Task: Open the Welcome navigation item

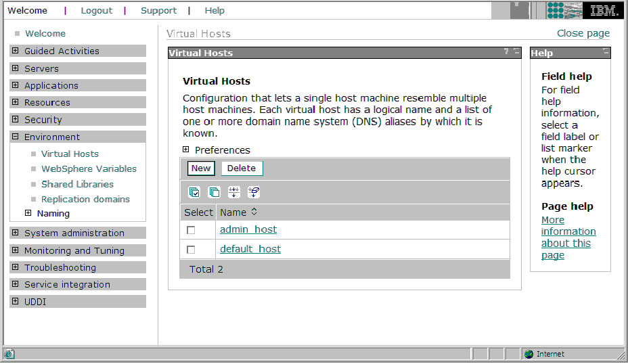Action: tap(45, 34)
